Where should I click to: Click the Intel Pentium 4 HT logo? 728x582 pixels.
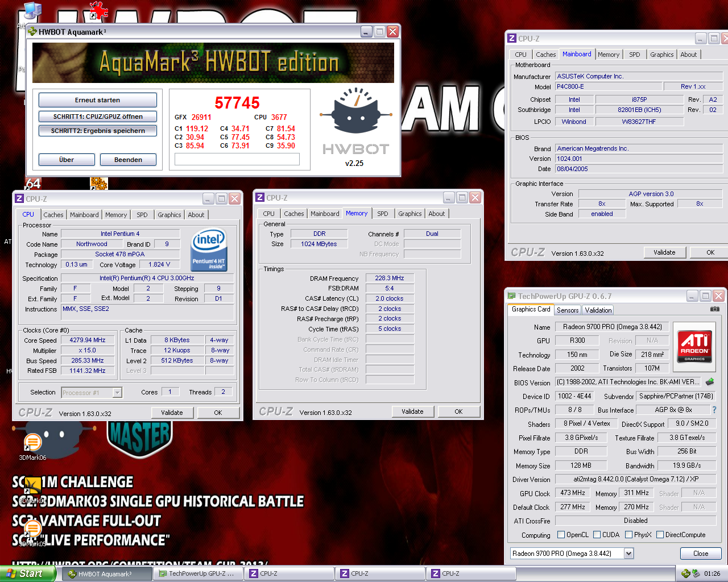209,249
